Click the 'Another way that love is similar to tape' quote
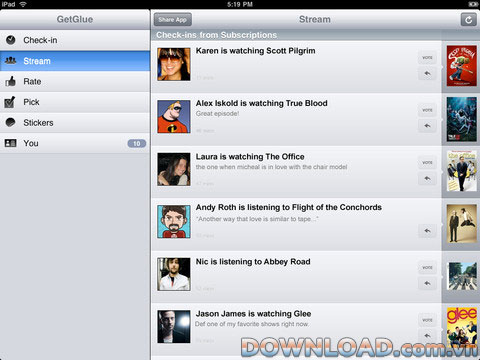Image resolution: width=480 pixels, height=360 pixels. pos(257,219)
